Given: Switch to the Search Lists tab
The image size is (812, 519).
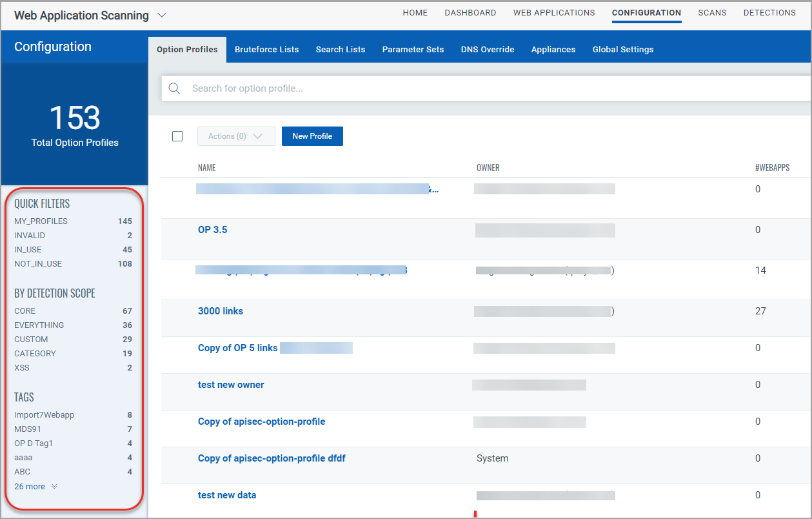Looking at the screenshot, I should (x=341, y=50).
